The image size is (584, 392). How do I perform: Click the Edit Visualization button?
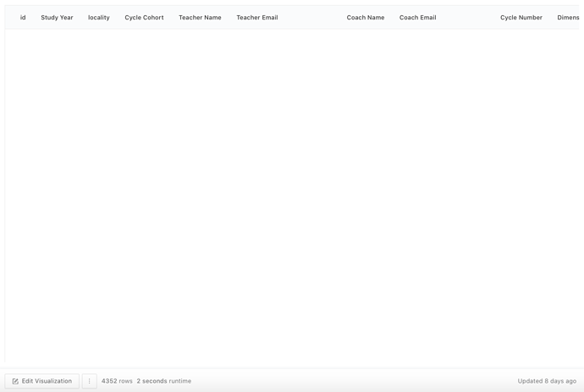pos(41,381)
